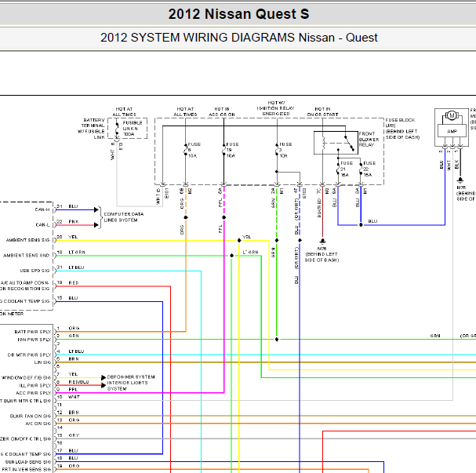Select the "A/C ON SIG" label

coord(38,424)
